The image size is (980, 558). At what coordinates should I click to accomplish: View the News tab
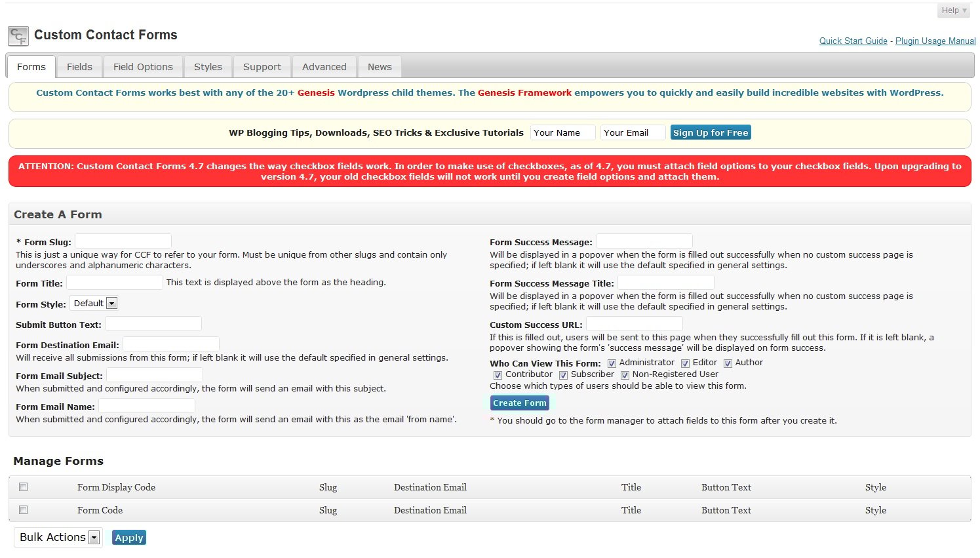pyautogui.click(x=380, y=67)
